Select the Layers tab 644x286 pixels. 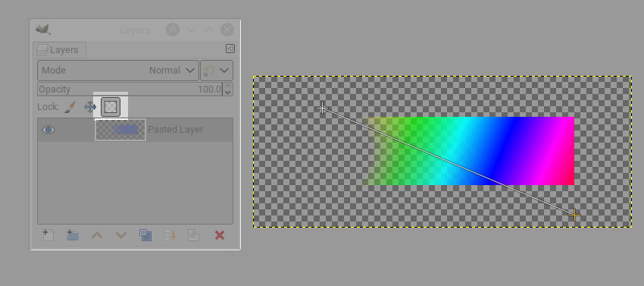59,50
